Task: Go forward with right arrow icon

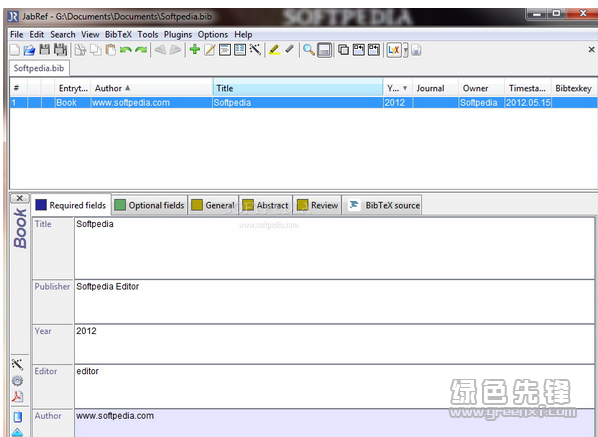Action: tap(175, 50)
